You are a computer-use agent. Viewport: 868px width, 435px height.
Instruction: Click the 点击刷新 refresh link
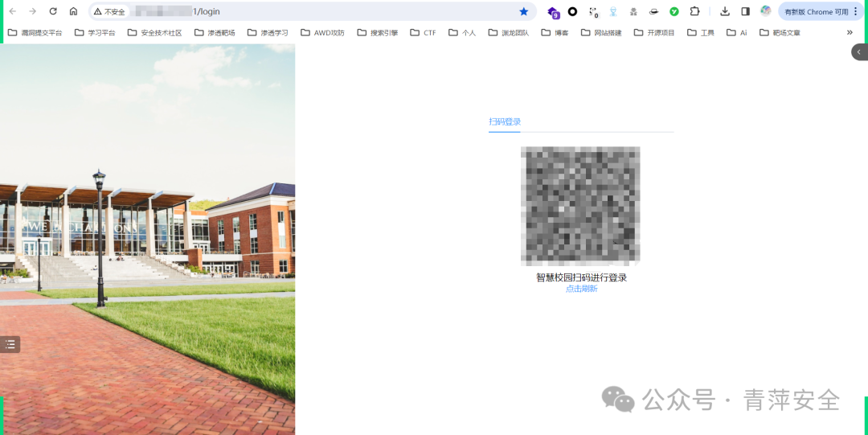tap(581, 289)
